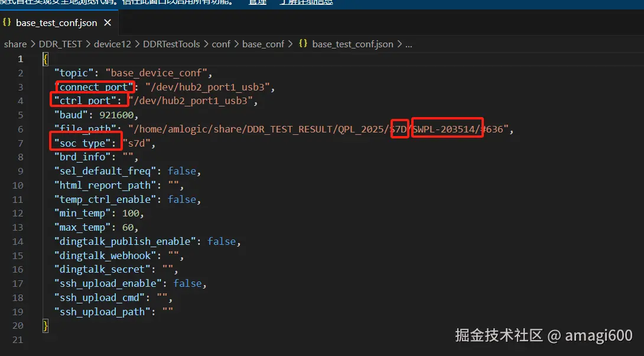Image resolution: width=644 pixels, height=356 pixels.
Task: Click line number 1 in the gutter
Action: (x=20, y=59)
